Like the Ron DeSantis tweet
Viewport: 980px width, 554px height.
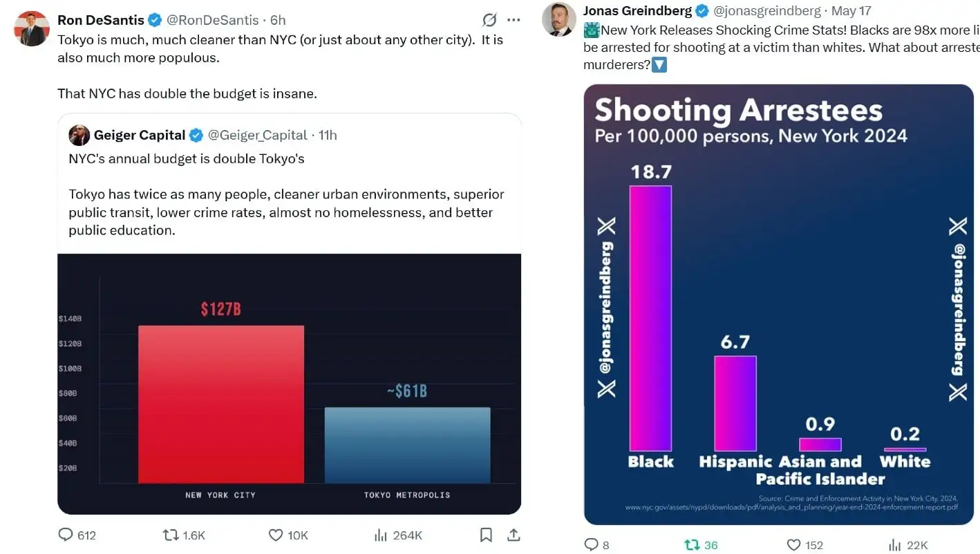(x=276, y=535)
